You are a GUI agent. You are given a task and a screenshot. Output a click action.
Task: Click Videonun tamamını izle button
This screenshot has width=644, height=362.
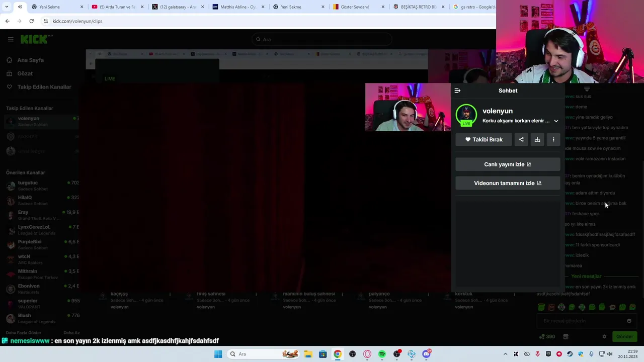[508, 183]
